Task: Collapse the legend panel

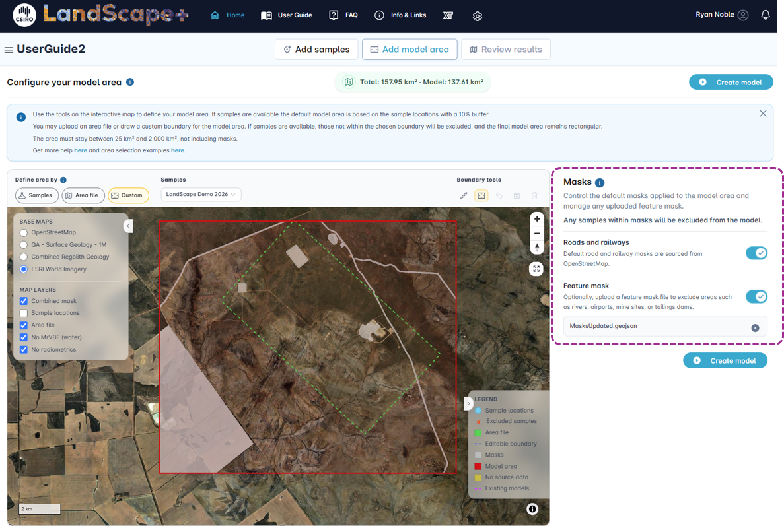Action: point(468,403)
